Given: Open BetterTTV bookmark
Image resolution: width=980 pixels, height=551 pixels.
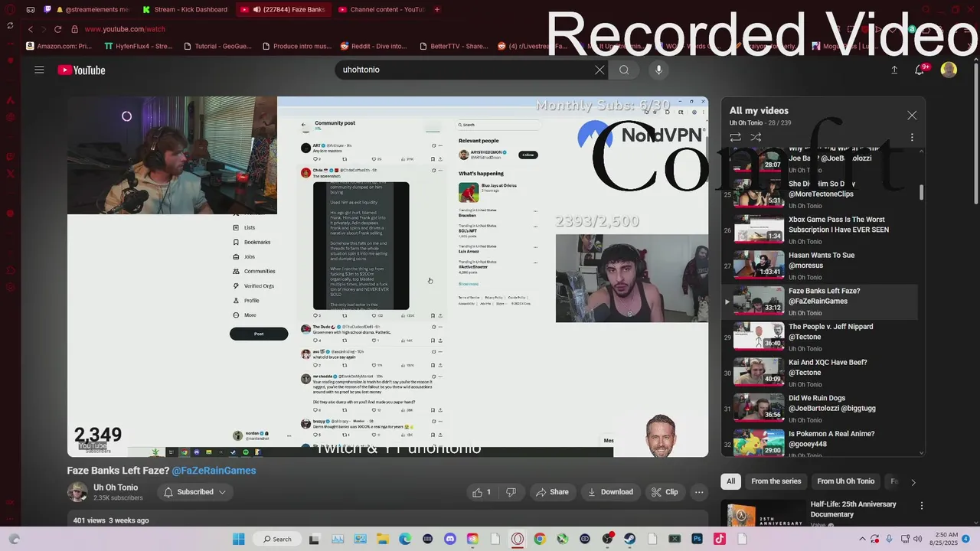Looking at the screenshot, I should point(453,46).
